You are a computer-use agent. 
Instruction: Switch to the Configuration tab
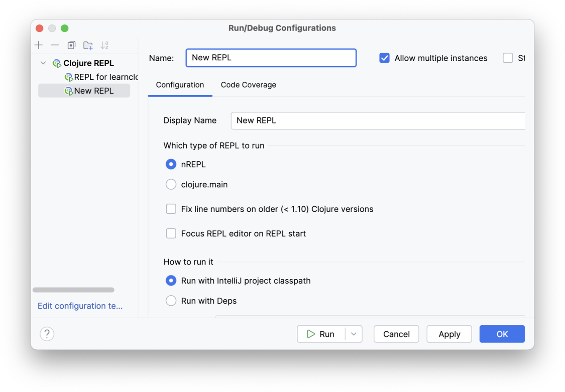point(180,85)
